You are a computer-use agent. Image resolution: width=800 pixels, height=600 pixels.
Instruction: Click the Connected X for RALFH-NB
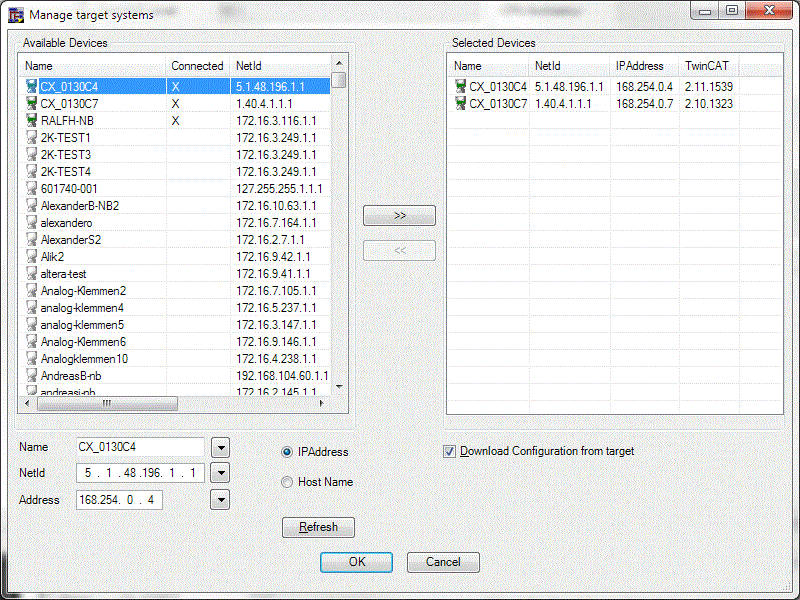tap(176, 121)
